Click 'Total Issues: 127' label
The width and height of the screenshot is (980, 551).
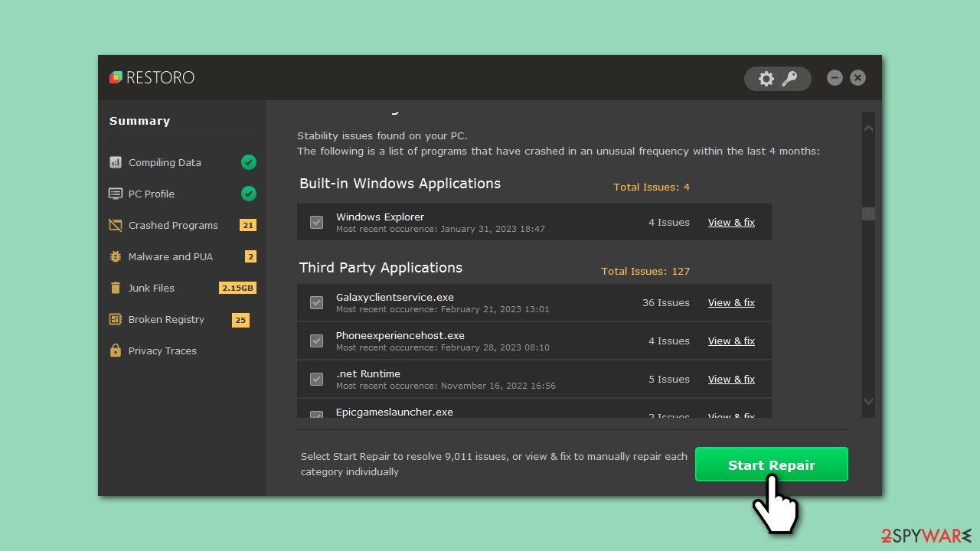[645, 271]
